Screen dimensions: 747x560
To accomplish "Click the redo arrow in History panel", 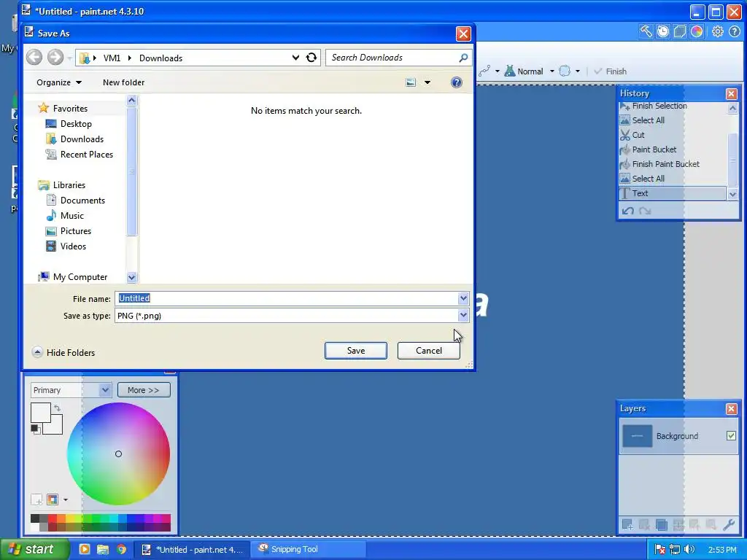I will 645,211.
